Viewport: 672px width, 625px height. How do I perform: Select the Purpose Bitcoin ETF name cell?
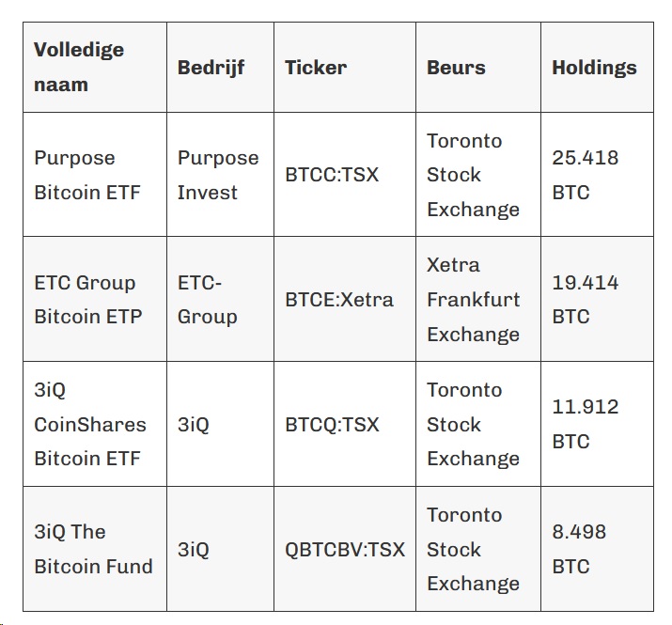pos(95,175)
